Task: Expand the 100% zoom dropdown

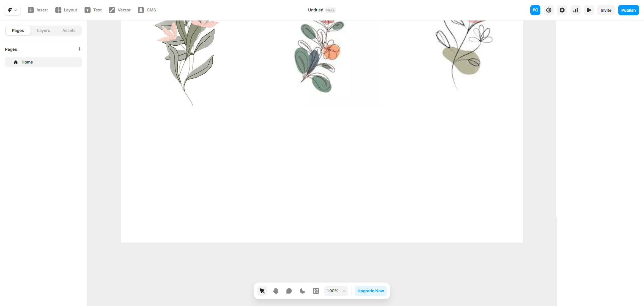Action: pos(336,291)
